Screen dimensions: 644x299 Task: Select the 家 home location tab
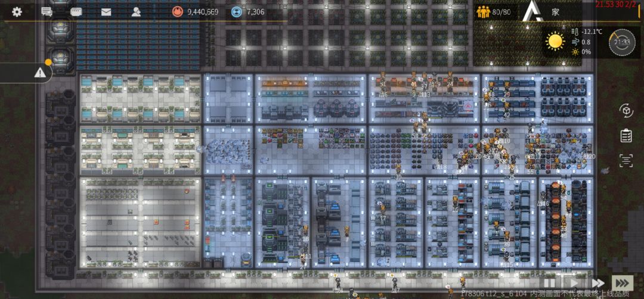[555, 13]
